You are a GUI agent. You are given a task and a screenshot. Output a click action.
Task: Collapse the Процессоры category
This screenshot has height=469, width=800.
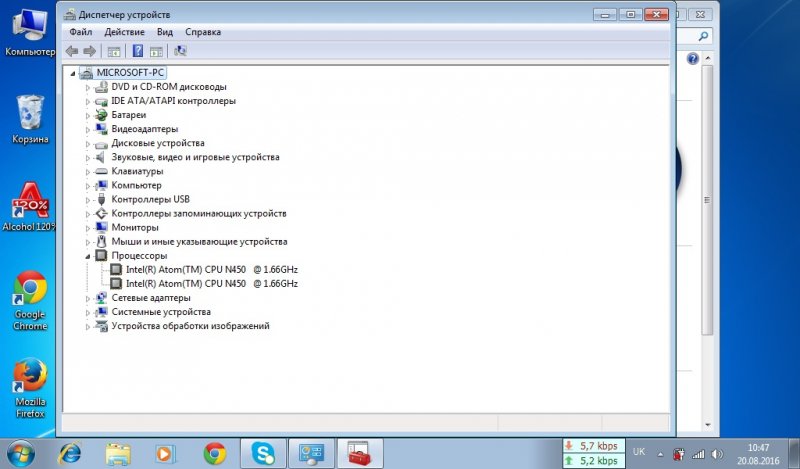[x=88, y=256]
